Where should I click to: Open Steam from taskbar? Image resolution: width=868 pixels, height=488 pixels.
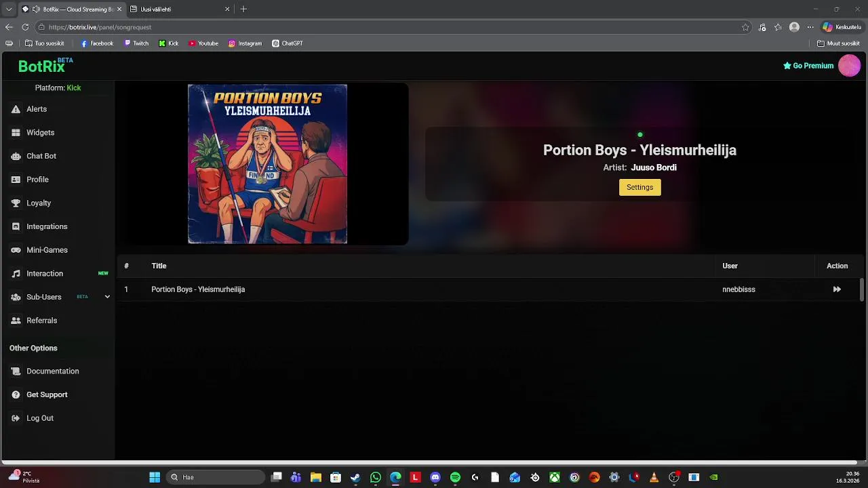pos(355,477)
